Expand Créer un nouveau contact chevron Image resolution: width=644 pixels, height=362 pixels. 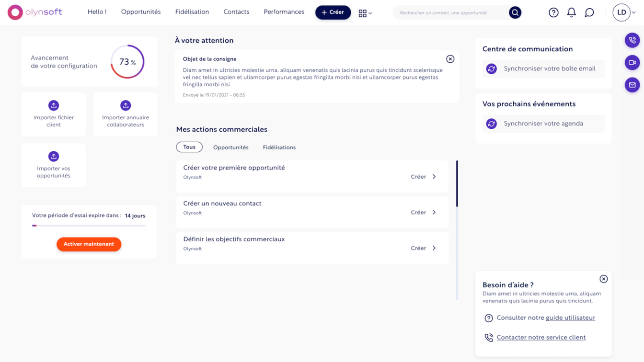(434, 213)
